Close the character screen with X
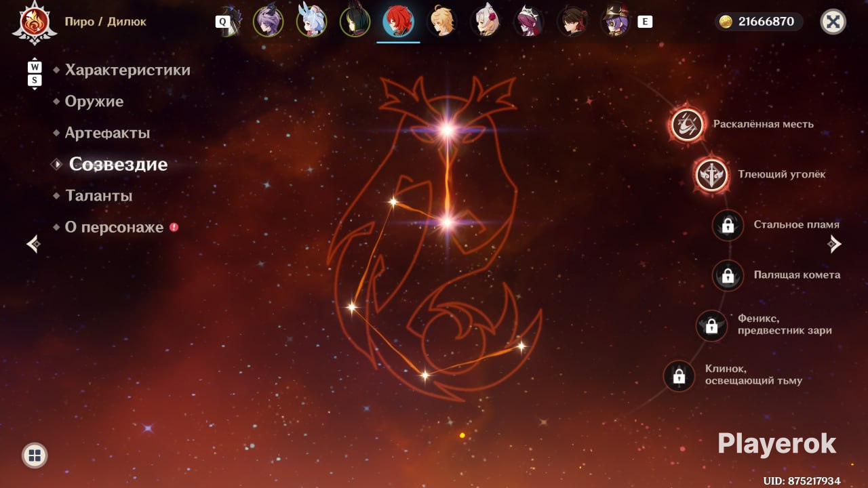 (833, 22)
